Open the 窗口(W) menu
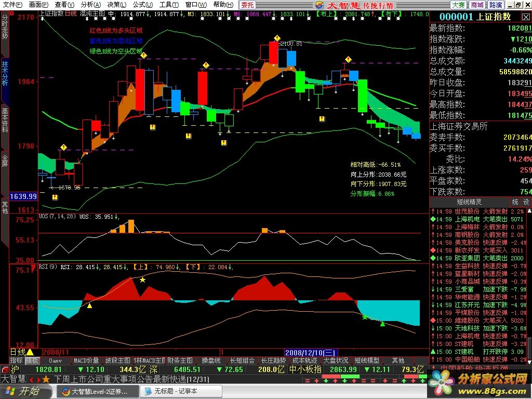Screen dimensions: 532x399 (196, 5)
